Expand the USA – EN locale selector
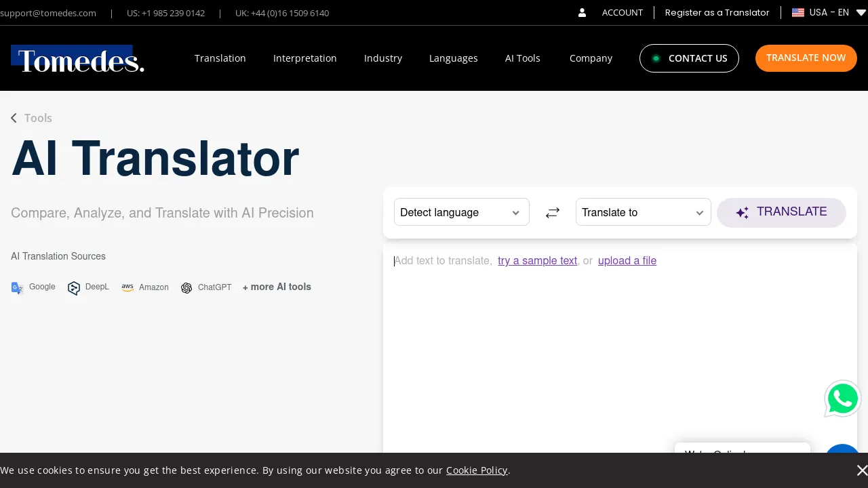 pos(829,12)
